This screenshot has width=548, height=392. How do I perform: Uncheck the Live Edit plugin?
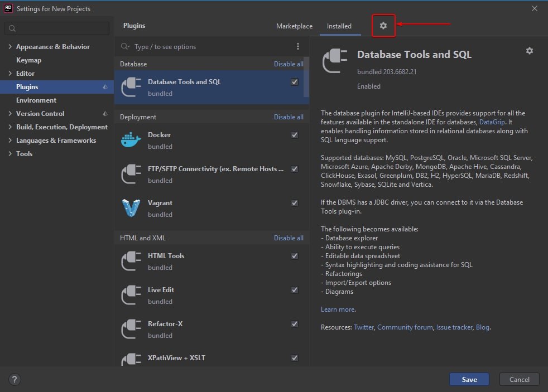click(295, 290)
